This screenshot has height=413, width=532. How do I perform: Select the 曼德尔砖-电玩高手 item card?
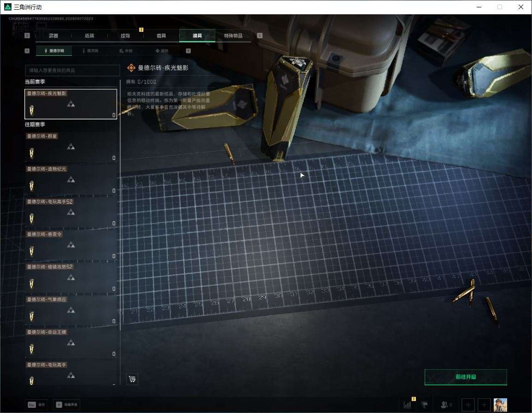(71, 372)
